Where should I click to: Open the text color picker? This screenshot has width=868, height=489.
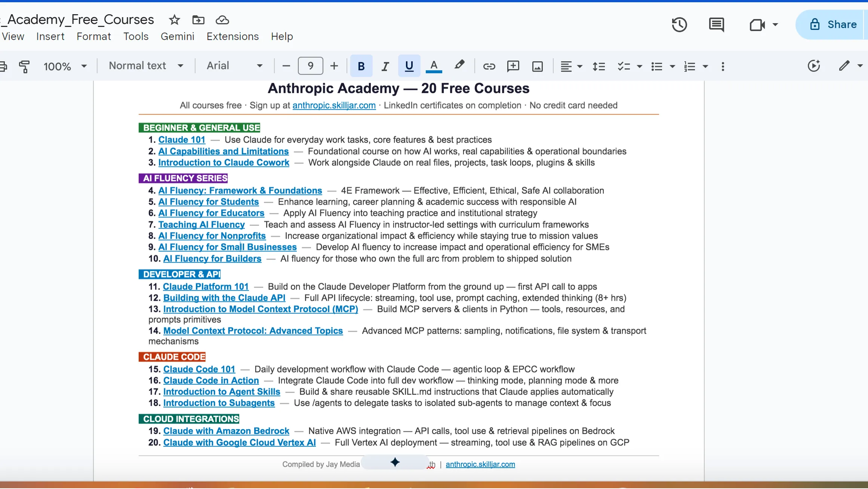434,66
